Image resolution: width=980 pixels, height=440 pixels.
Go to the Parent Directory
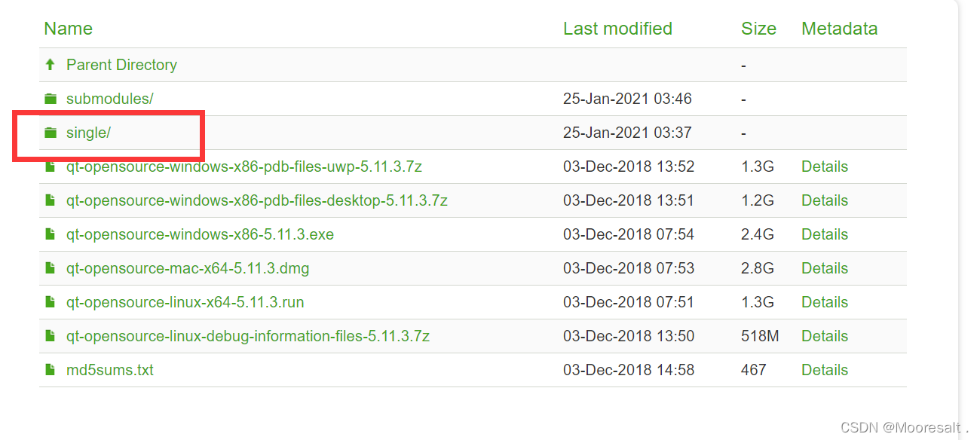pos(121,64)
